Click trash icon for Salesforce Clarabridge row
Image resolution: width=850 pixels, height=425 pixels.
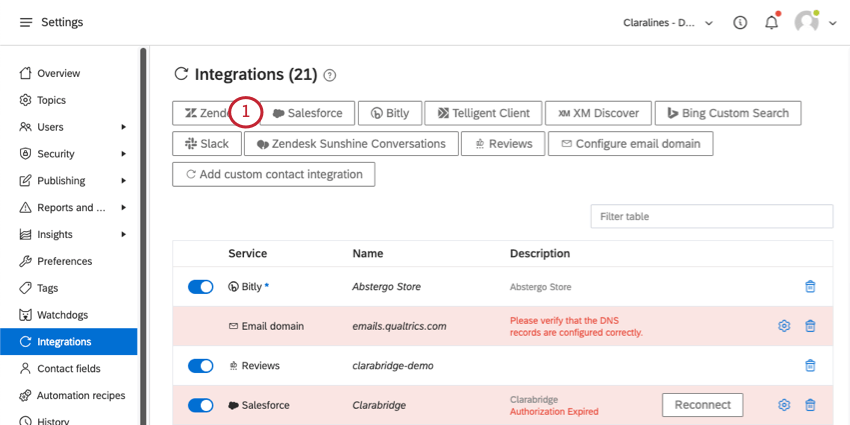(810, 405)
